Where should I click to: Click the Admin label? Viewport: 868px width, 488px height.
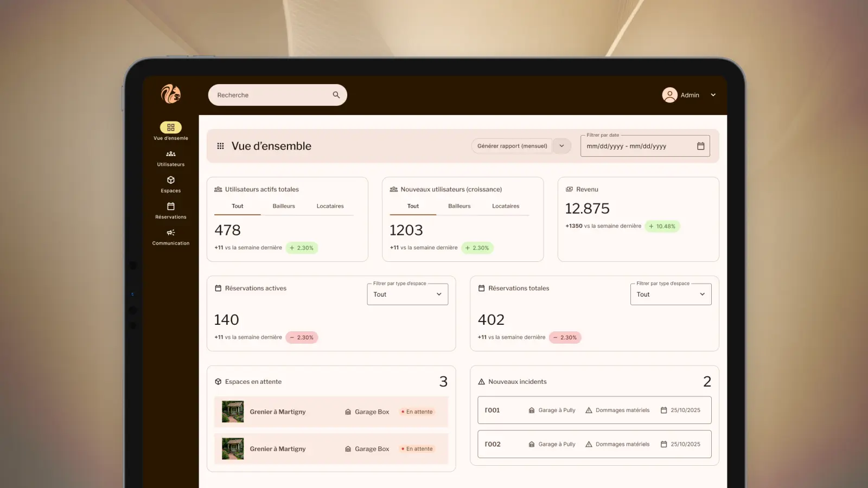pyautogui.click(x=690, y=95)
